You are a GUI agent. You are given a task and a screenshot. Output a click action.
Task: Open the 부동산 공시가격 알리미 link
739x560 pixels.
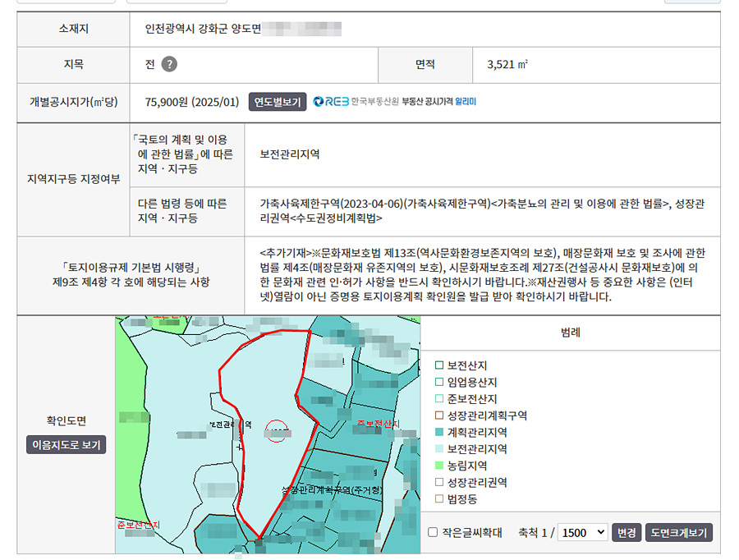pyautogui.click(x=438, y=102)
